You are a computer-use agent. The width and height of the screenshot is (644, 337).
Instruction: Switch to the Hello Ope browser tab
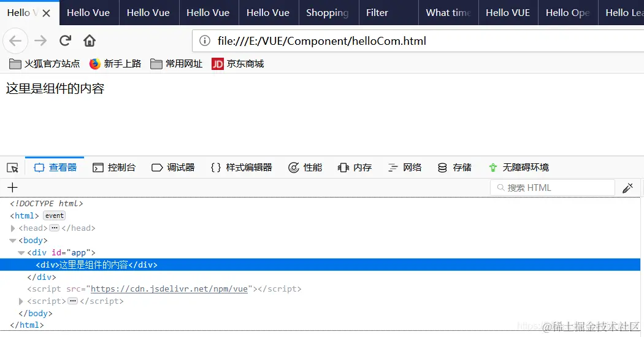[x=569, y=13]
